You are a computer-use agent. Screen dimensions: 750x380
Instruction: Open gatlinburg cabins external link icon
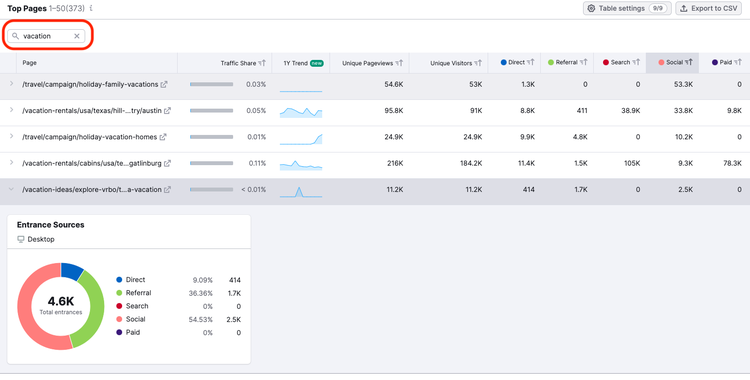[x=167, y=163]
